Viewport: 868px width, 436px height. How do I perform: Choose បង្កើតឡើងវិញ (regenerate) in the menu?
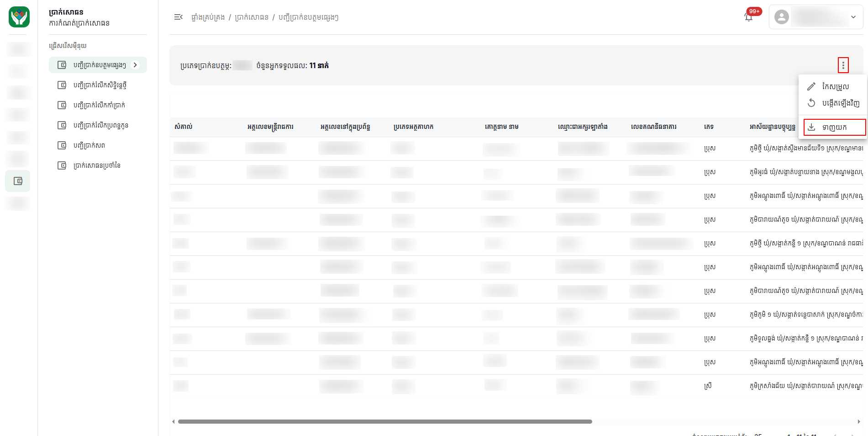tap(833, 103)
